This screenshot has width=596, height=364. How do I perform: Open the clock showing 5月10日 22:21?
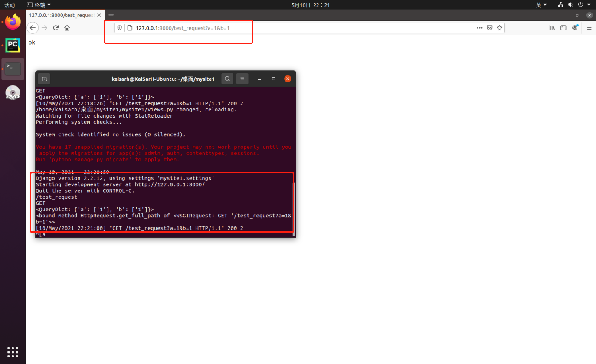pos(311,5)
